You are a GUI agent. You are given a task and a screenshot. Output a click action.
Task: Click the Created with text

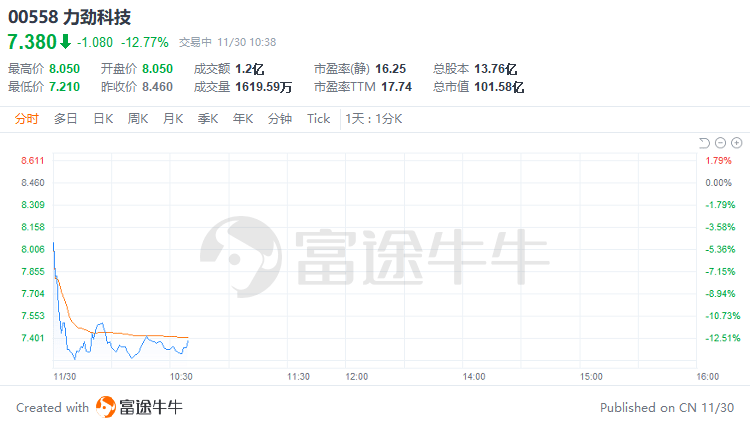click(53, 408)
